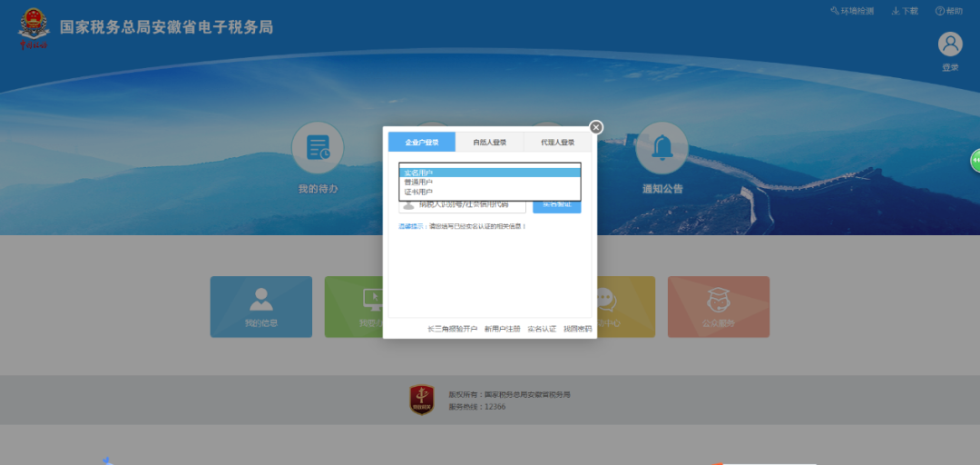Open 实名认证 link at dialog bottom
The height and width of the screenshot is (465, 980).
pos(542,329)
